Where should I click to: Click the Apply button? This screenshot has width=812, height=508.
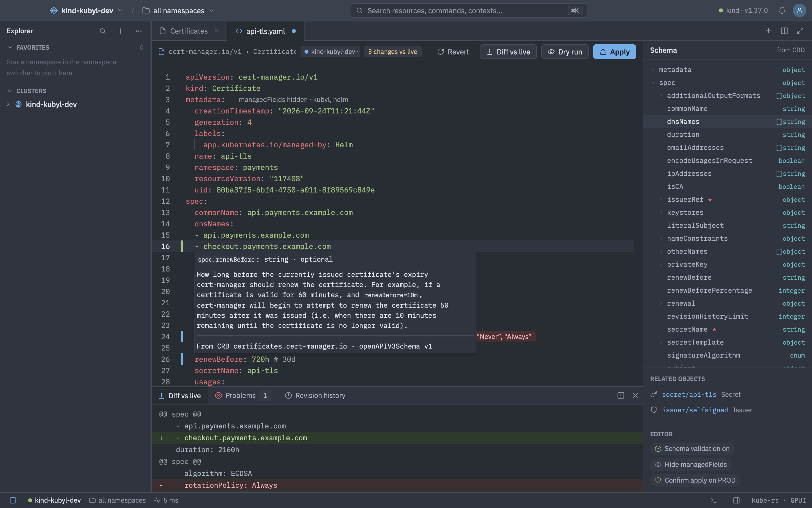coord(614,52)
